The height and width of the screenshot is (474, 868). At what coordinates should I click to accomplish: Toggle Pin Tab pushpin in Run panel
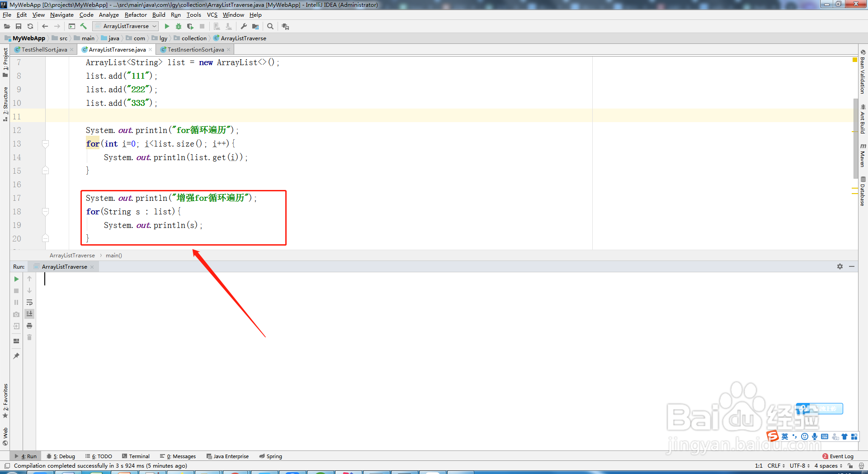tap(16, 356)
